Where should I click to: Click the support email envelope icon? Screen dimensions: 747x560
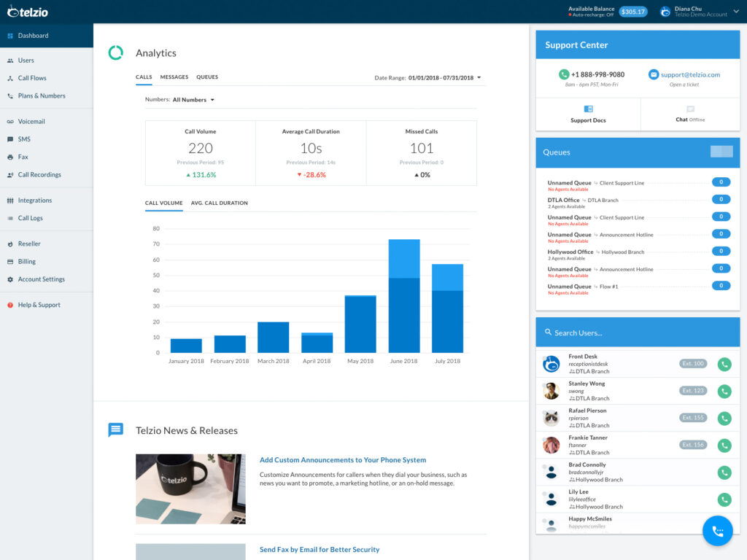pos(654,74)
